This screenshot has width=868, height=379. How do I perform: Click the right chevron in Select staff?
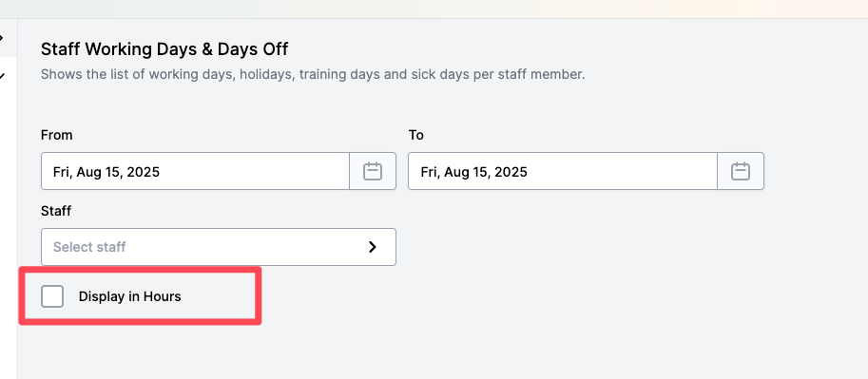(x=373, y=247)
